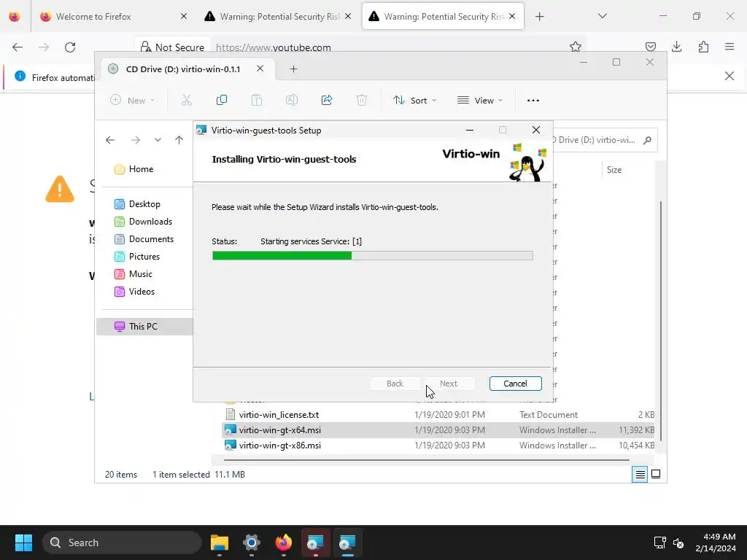747x560 pixels.
Task: Add a new File Explorer tab
Action: tap(293, 69)
